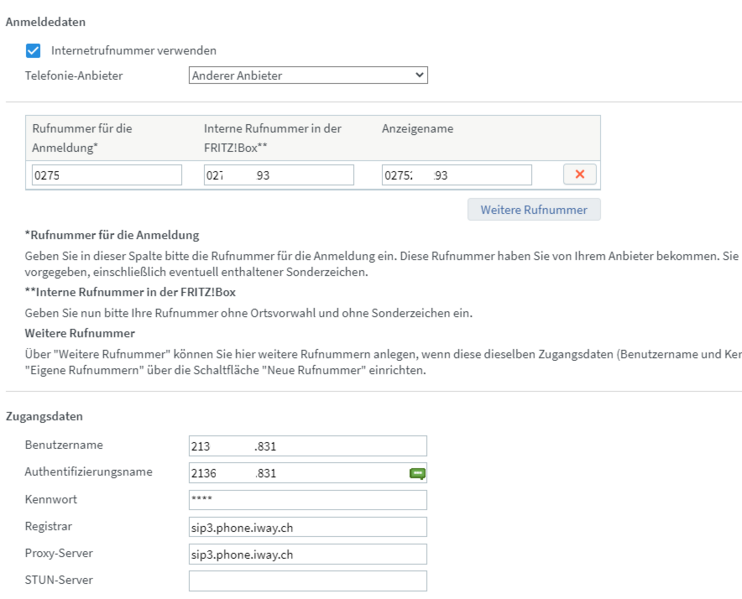The image size is (742, 599).
Task: Click the Authentifizierungsname label
Action: pyautogui.click(x=88, y=472)
